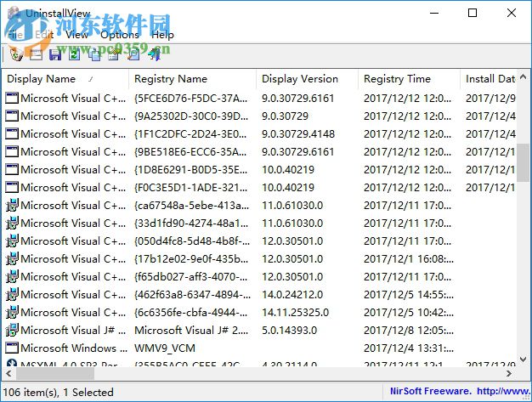Sort by the Display Version column header

(307, 79)
